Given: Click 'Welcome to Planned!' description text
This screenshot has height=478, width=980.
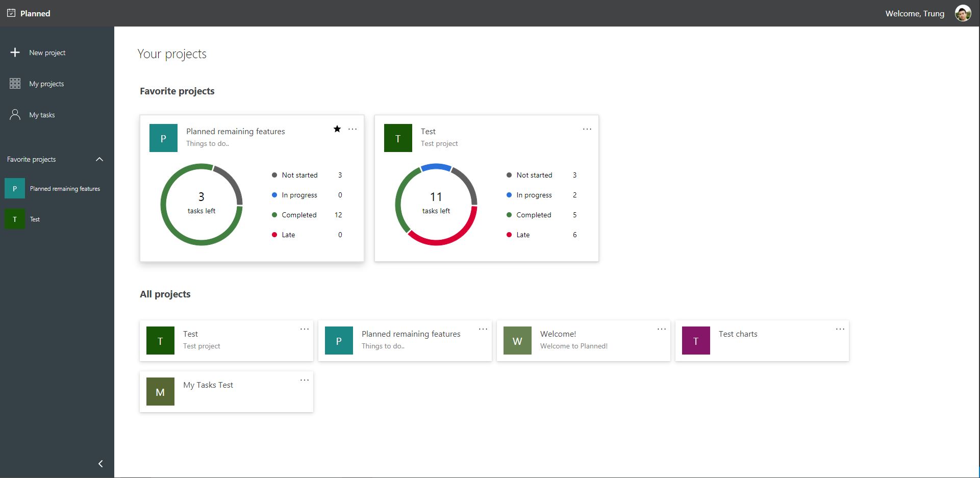Looking at the screenshot, I should click(574, 346).
